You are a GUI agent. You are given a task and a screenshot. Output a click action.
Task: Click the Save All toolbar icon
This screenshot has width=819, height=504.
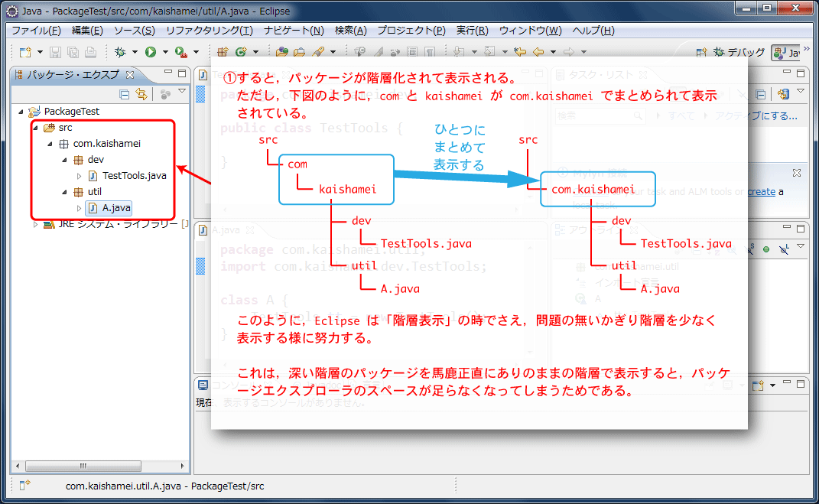point(73,52)
